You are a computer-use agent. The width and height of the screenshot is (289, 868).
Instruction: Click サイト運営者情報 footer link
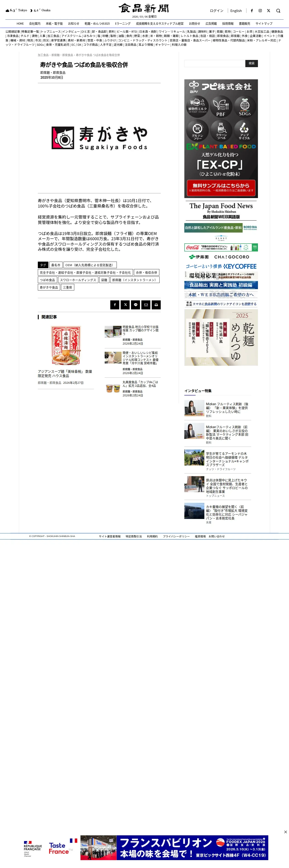pos(110,537)
